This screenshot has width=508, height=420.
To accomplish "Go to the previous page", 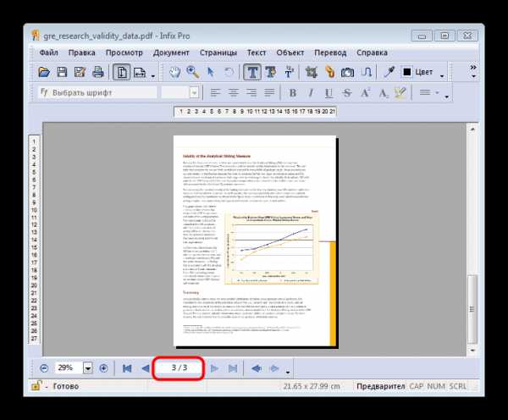I will tap(146, 368).
